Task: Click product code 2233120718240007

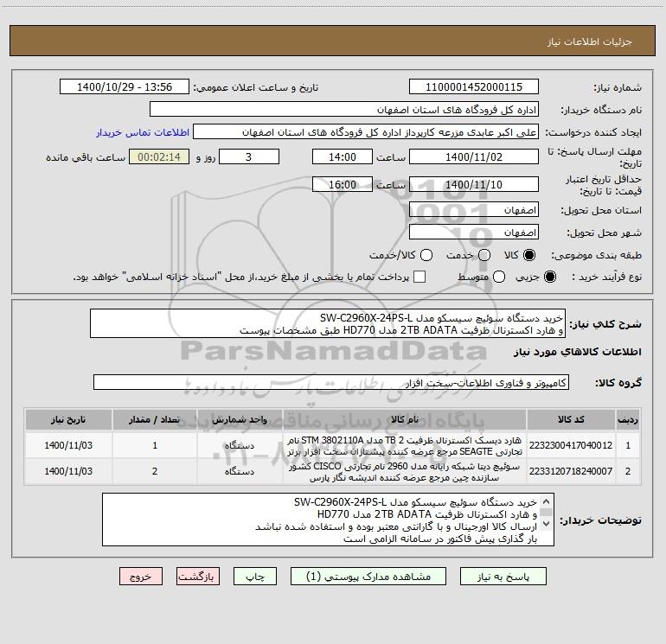Action: [x=571, y=471]
